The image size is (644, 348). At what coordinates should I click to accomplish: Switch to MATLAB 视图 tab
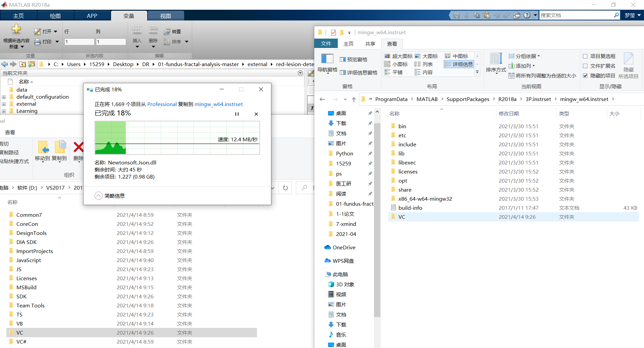coord(165,16)
